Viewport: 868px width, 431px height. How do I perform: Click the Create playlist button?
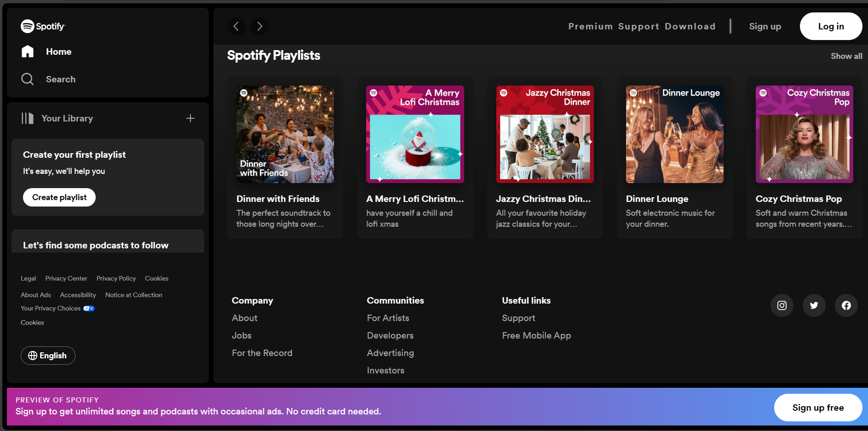59,197
